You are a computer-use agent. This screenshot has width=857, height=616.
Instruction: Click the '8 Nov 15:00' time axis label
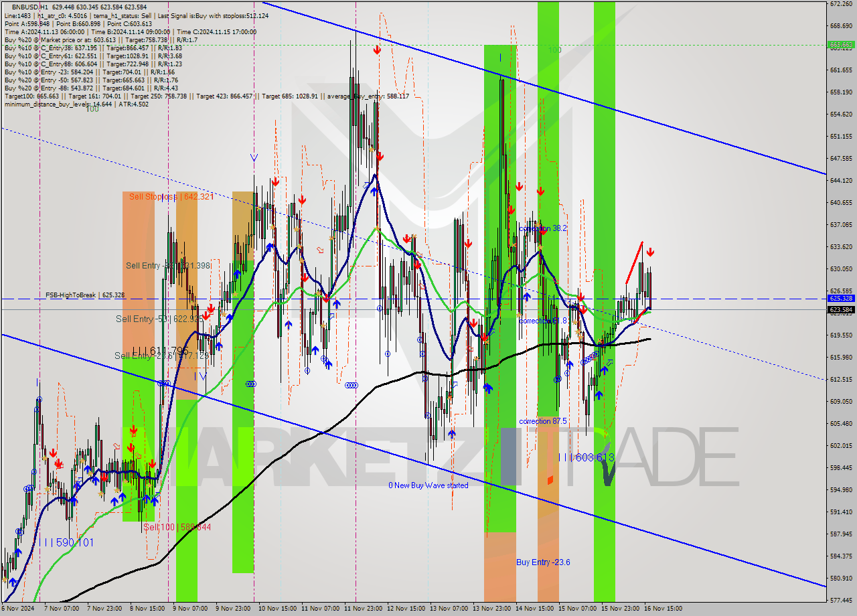[x=147, y=609]
